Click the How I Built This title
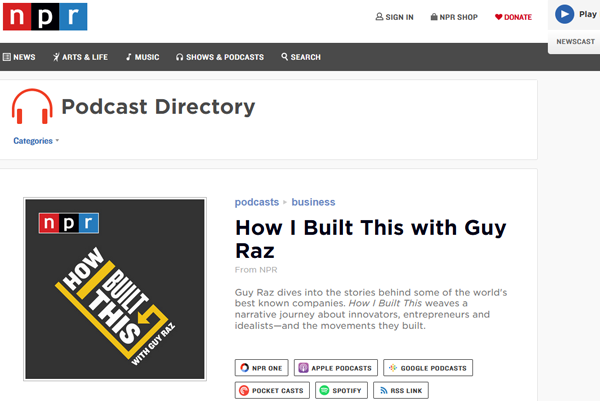600x401 pixels. point(370,239)
